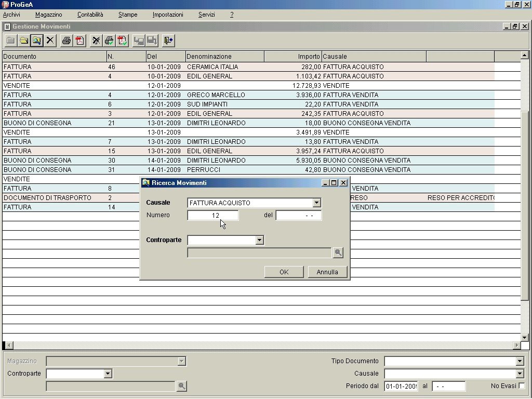The image size is (532, 399).
Task: Sort by the Denominazione column header
Action: point(224,56)
